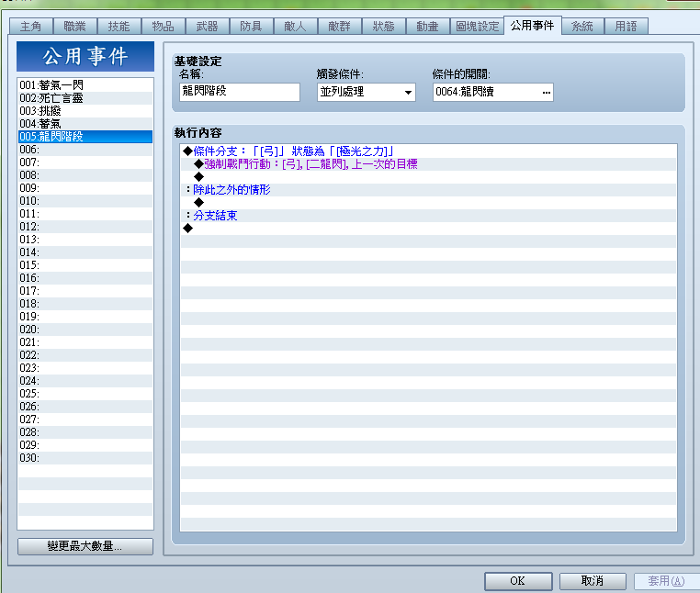Open switch picker via the ellipsis button
Image resolution: width=700 pixels, height=593 pixels.
coord(546,93)
